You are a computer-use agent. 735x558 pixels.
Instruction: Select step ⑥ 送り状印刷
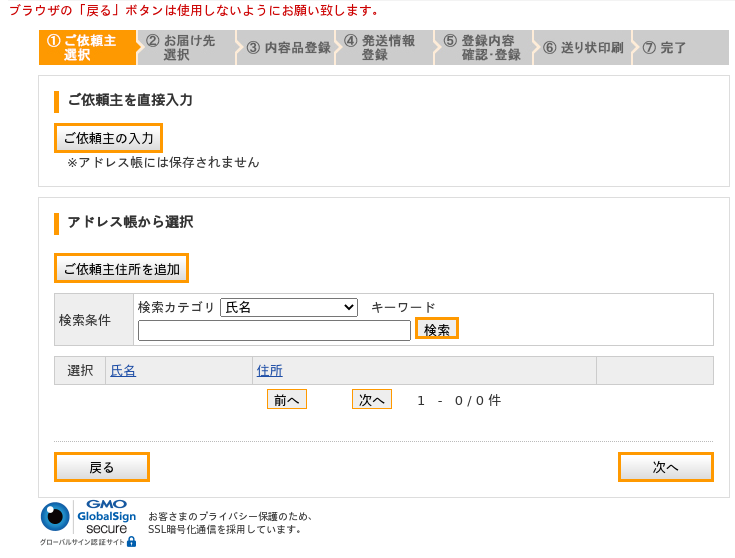pyautogui.click(x=583, y=47)
